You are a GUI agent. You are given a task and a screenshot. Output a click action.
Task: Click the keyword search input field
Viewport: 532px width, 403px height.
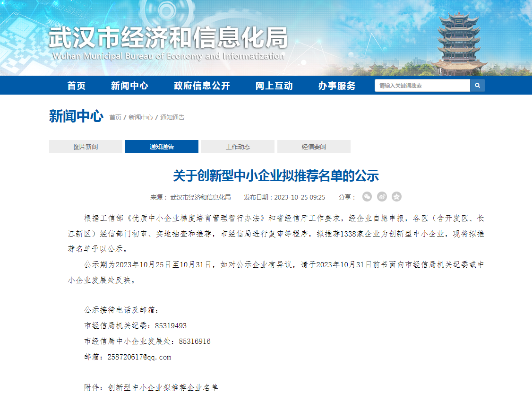click(x=422, y=86)
